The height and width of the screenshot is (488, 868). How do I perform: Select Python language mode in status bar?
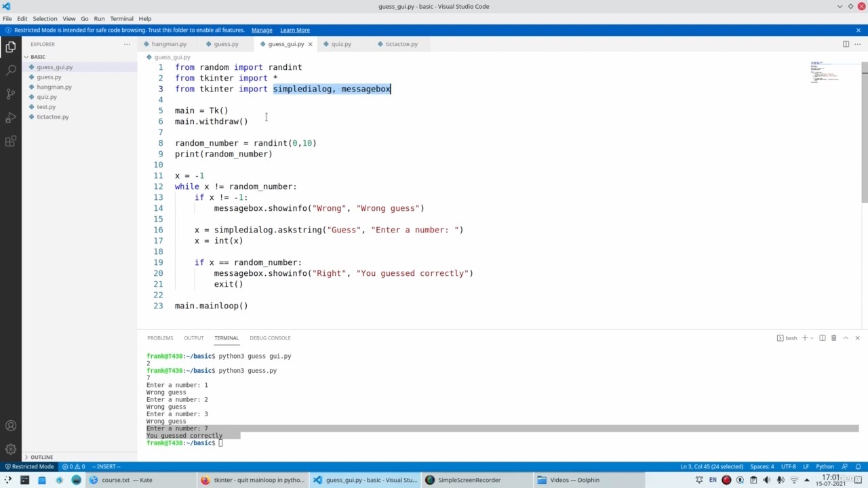pyautogui.click(x=825, y=466)
